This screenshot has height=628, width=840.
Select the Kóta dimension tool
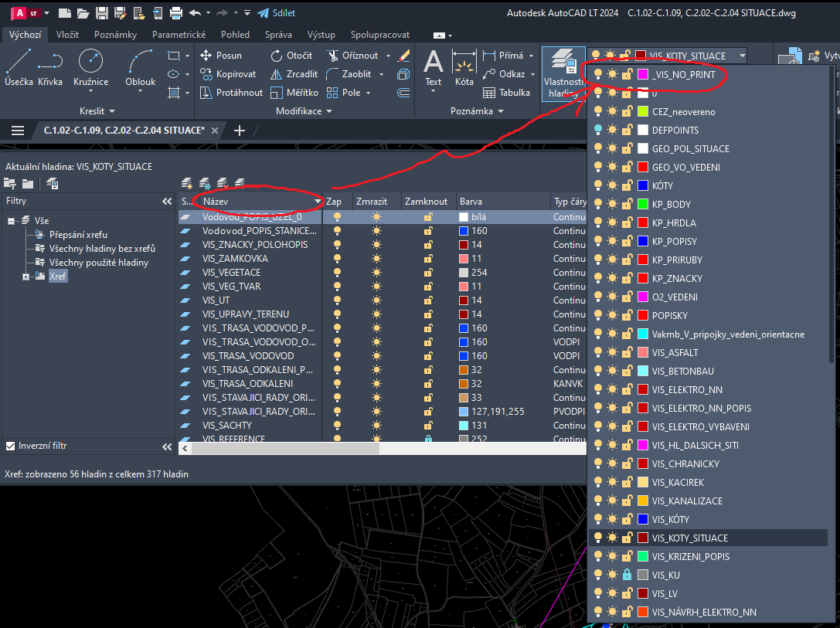point(464,68)
